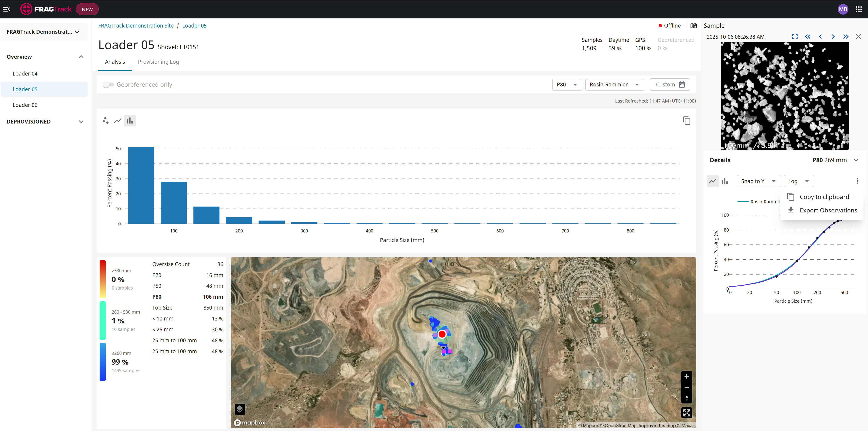Choose Copy to clipboard from menu
Image resolution: width=868 pixels, height=431 pixels.
(x=822, y=197)
